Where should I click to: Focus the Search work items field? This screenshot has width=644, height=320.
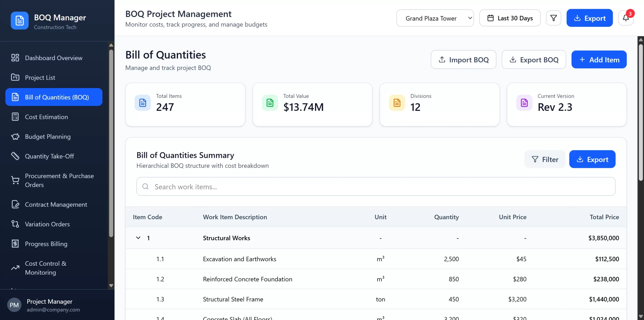coord(376,187)
